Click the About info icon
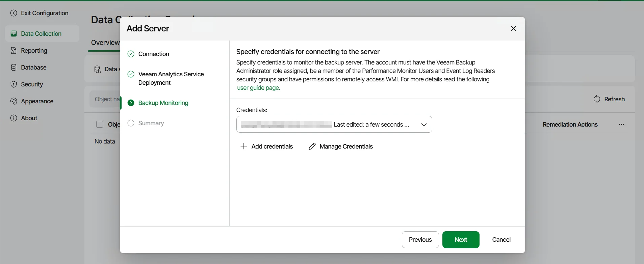 [x=14, y=118]
